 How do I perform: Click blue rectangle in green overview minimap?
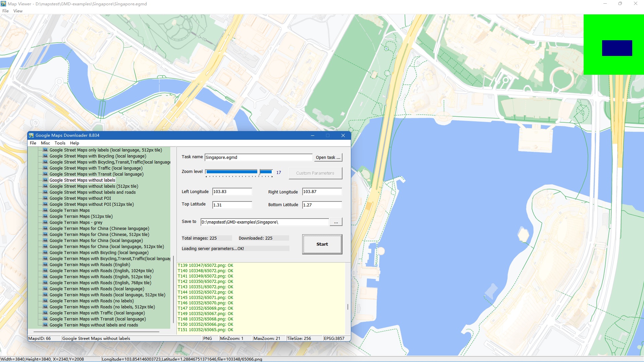click(x=617, y=48)
